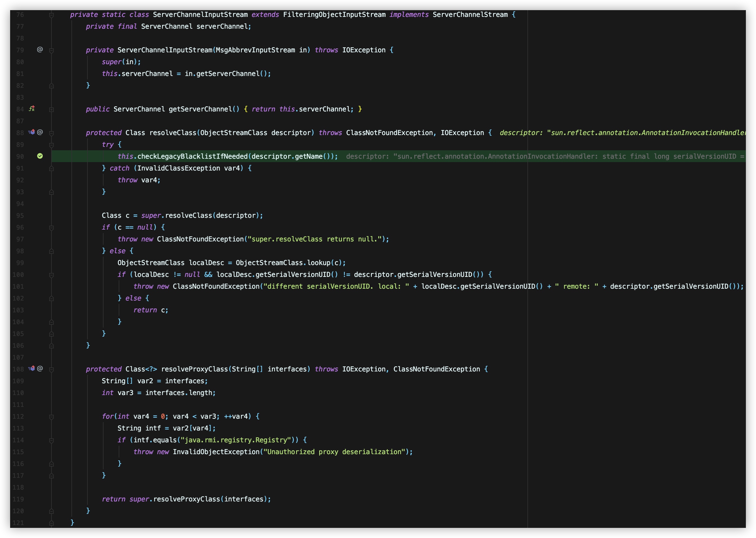The height and width of the screenshot is (538, 756).
Task: Click line number 107 in the gutter
Action: tap(18, 357)
